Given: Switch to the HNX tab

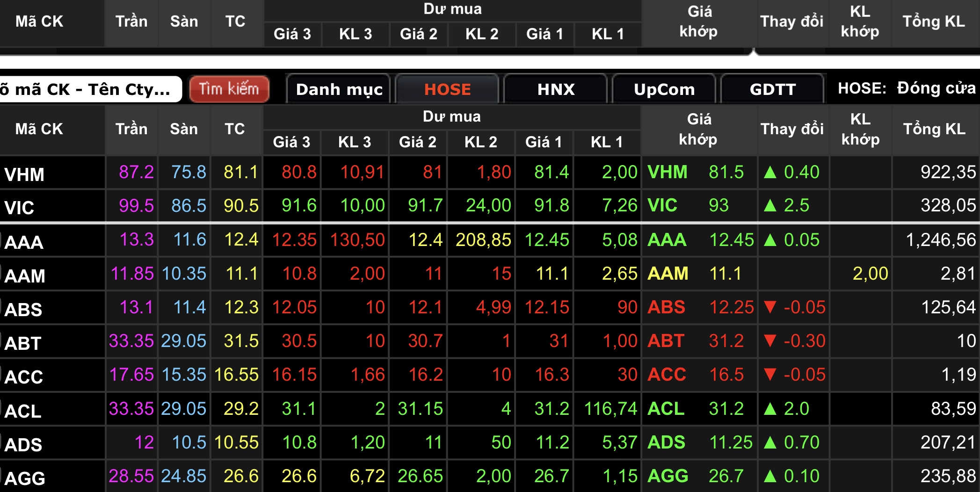Looking at the screenshot, I should [x=556, y=89].
